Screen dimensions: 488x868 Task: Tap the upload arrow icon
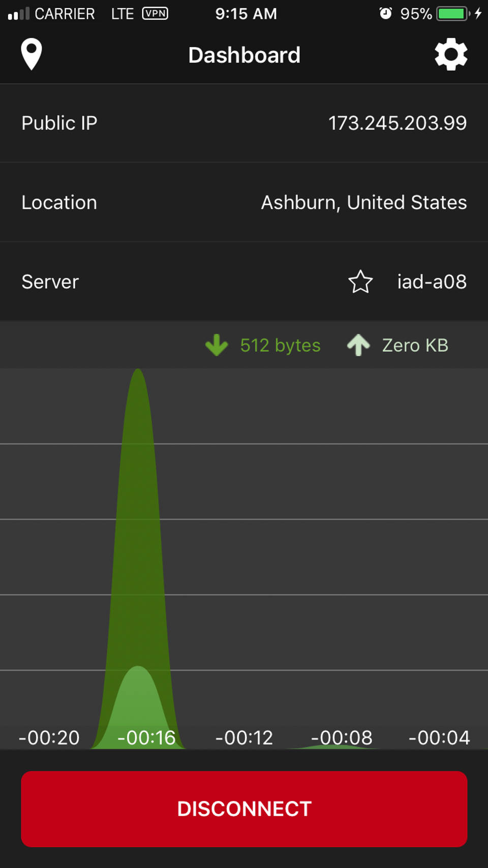click(x=358, y=345)
